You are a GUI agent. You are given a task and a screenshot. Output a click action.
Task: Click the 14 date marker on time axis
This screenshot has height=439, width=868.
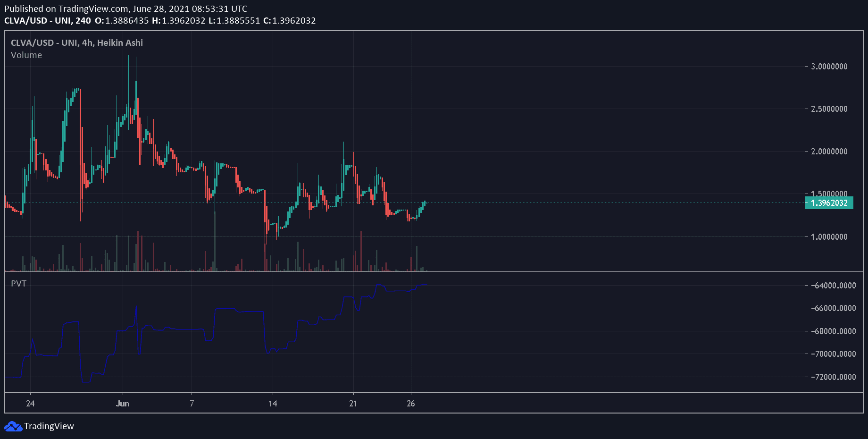point(273,404)
